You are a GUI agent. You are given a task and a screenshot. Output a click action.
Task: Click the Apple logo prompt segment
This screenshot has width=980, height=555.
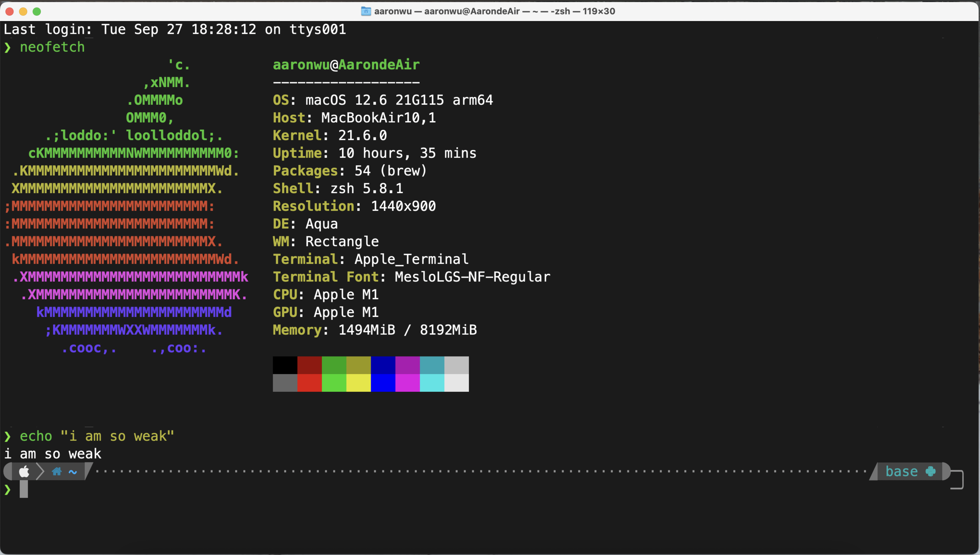tap(24, 472)
